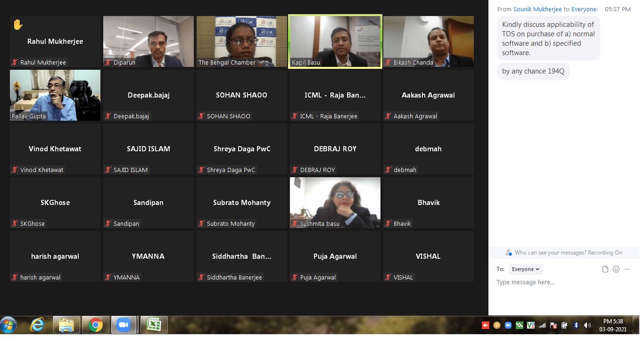The image size is (644, 362).
Task: Open the Windows Start menu orb
Action: coord(8,325)
